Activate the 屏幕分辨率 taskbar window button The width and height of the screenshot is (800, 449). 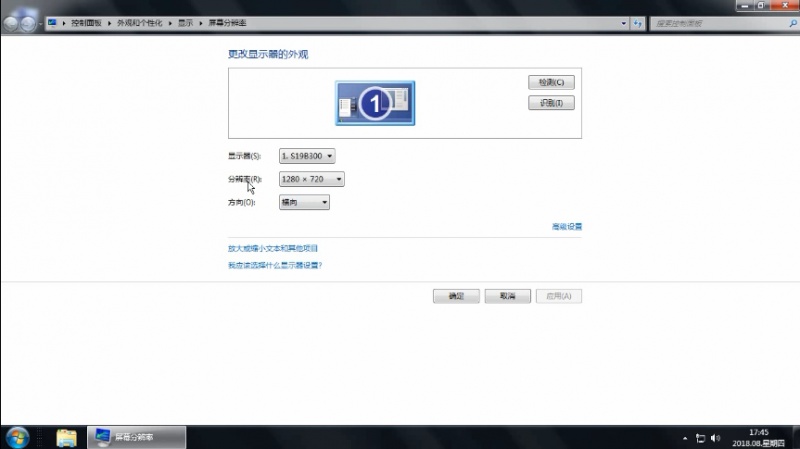[x=136, y=437]
